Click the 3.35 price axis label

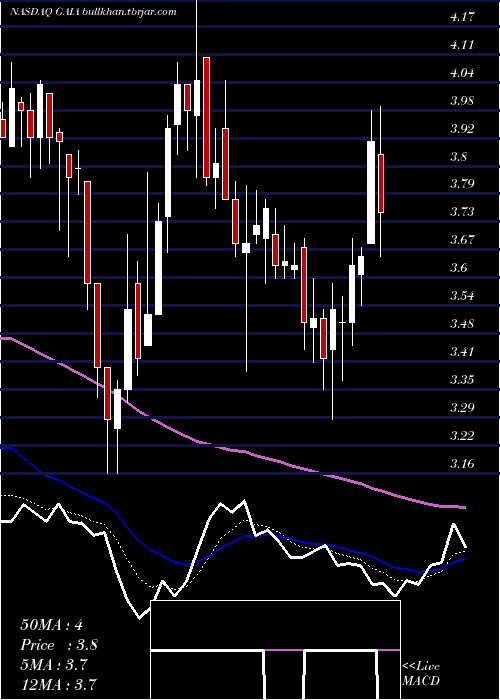[462, 379]
